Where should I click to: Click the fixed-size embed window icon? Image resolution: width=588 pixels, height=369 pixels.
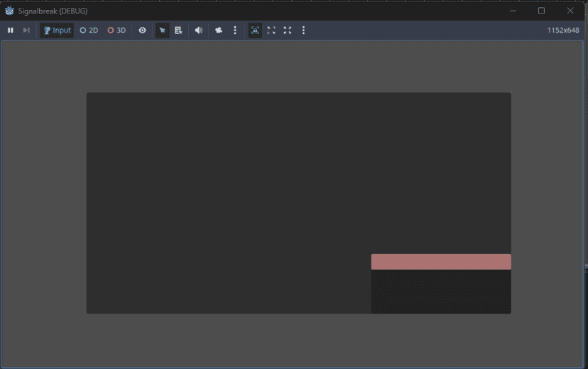[255, 31]
